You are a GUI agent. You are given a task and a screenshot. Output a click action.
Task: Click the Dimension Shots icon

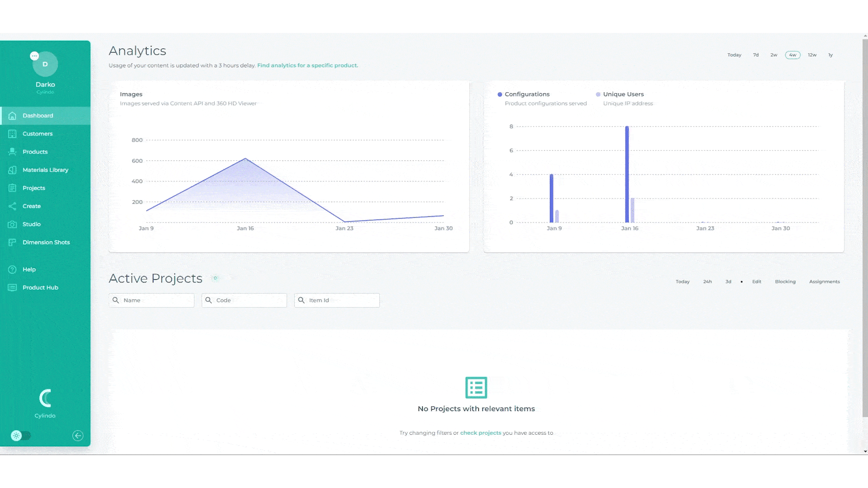(12, 242)
